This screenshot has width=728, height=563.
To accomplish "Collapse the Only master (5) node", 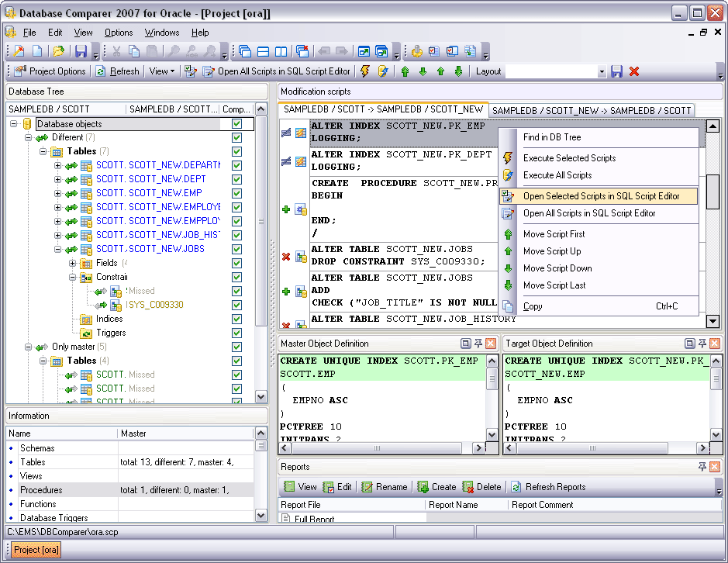I will [29, 347].
